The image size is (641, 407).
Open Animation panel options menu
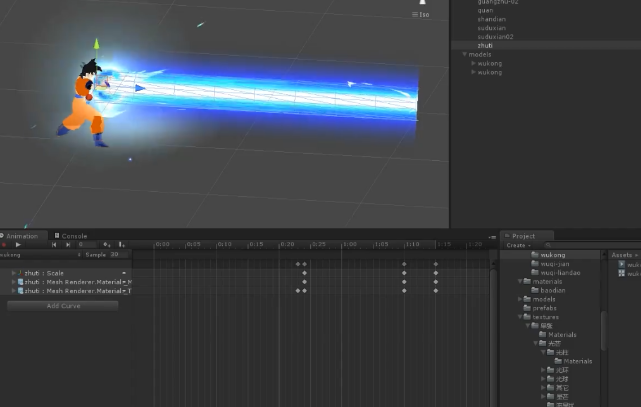(492, 237)
